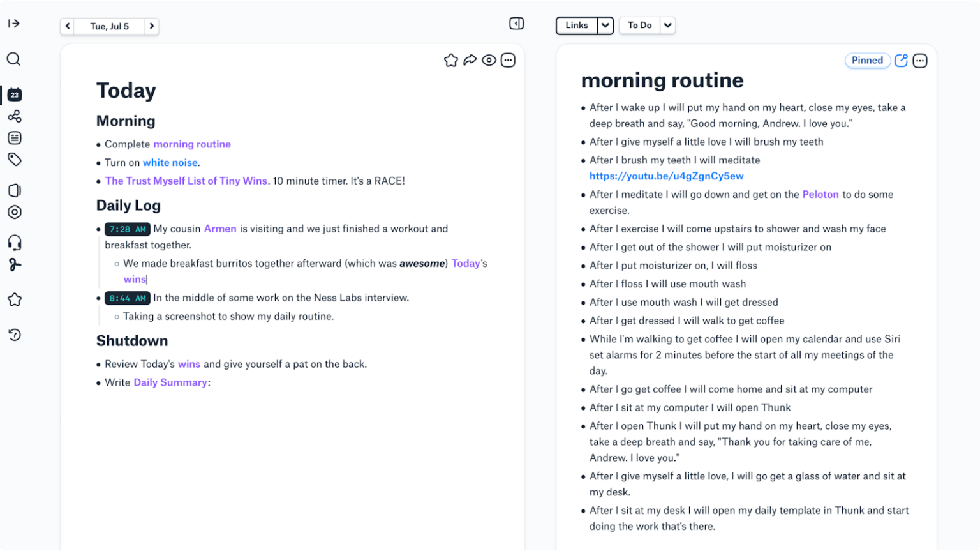Toggle read-only preview with the eye icon
980x551 pixels.
(489, 59)
